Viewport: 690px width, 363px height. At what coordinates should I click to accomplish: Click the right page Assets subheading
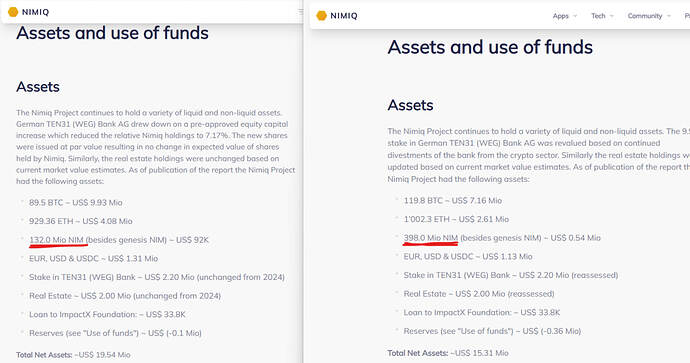click(410, 105)
